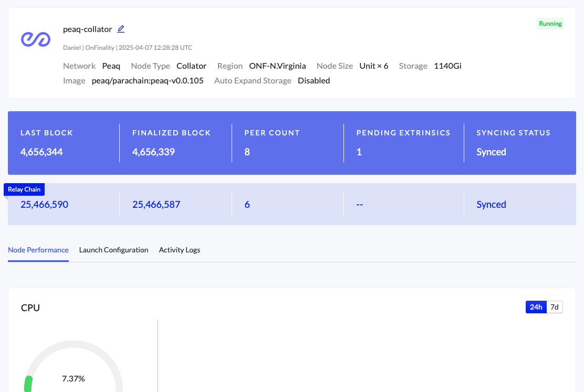The width and height of the screenshot is (584, 392).
Task: Switch CPU chart to 7d range
Action: click(x=555, y=307)
